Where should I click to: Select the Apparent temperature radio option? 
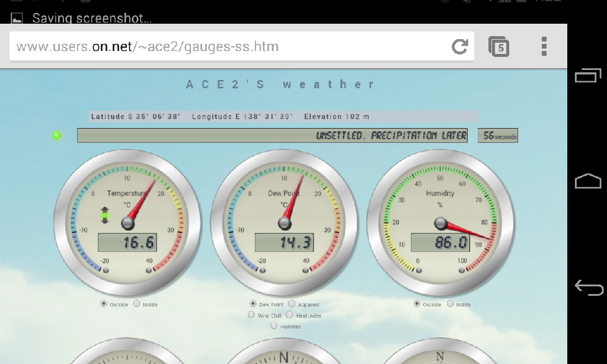(292, 304)
